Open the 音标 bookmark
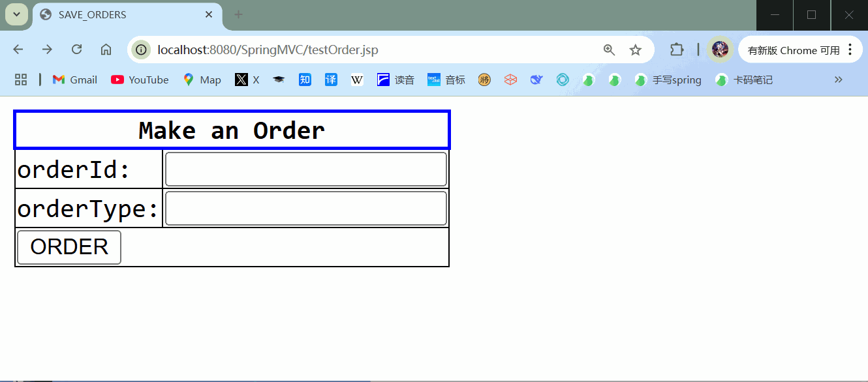Image resolution: width=868 pixels, height=382 pixels. [x=446, y=80]
